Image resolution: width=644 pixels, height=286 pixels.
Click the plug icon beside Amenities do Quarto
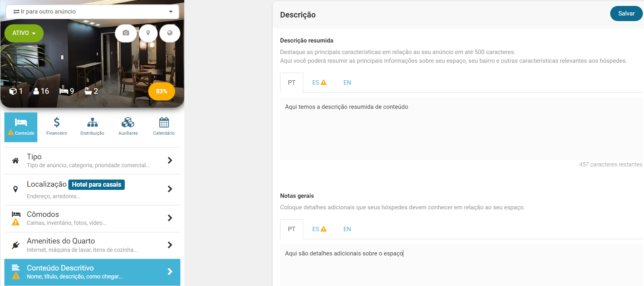(15, 245)
